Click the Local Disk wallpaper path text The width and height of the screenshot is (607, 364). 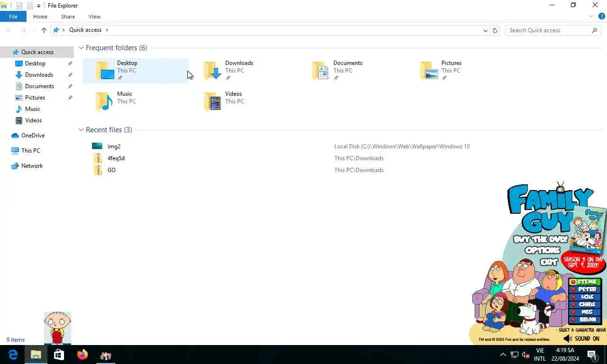(402, 146)
